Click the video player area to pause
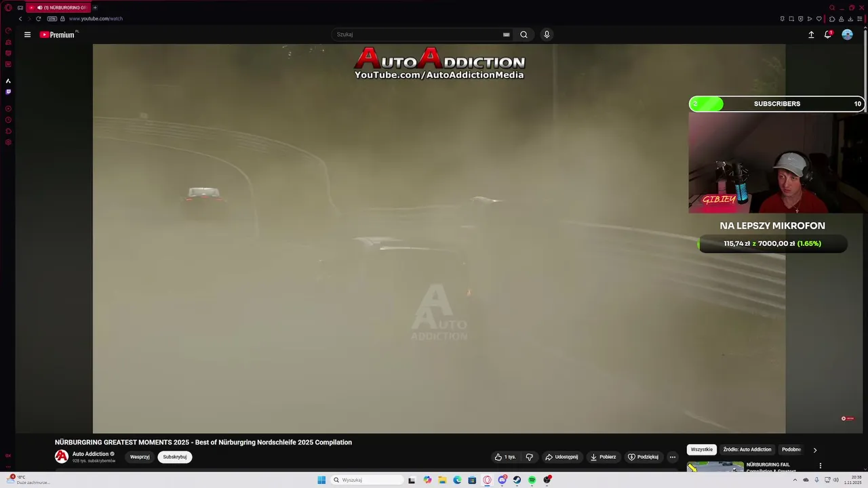 point(439,239)
